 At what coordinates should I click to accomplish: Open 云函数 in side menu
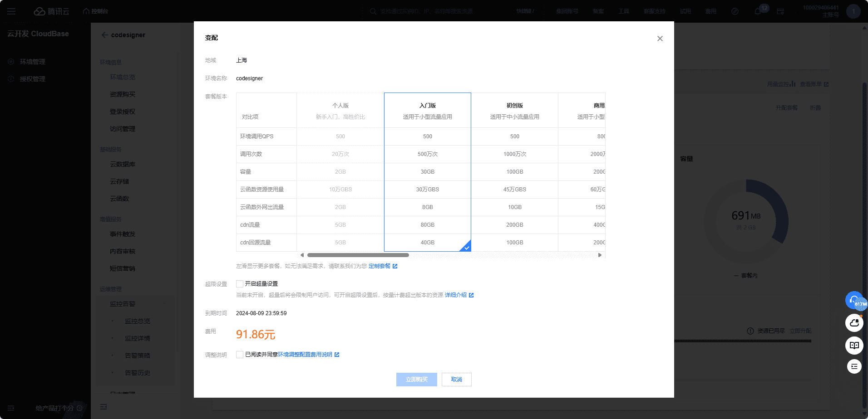(x=119, y=199)
